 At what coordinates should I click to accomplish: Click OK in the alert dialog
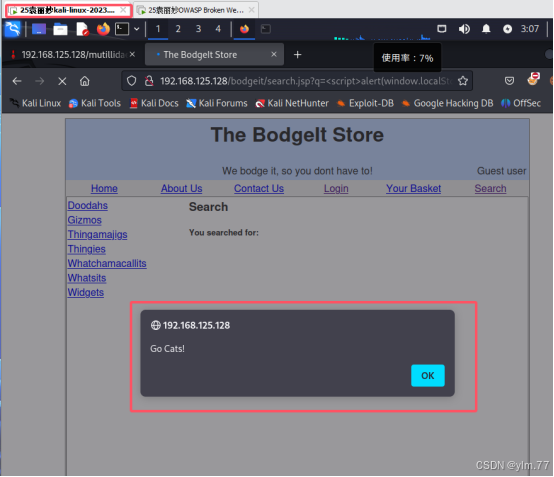pos(428,376)
